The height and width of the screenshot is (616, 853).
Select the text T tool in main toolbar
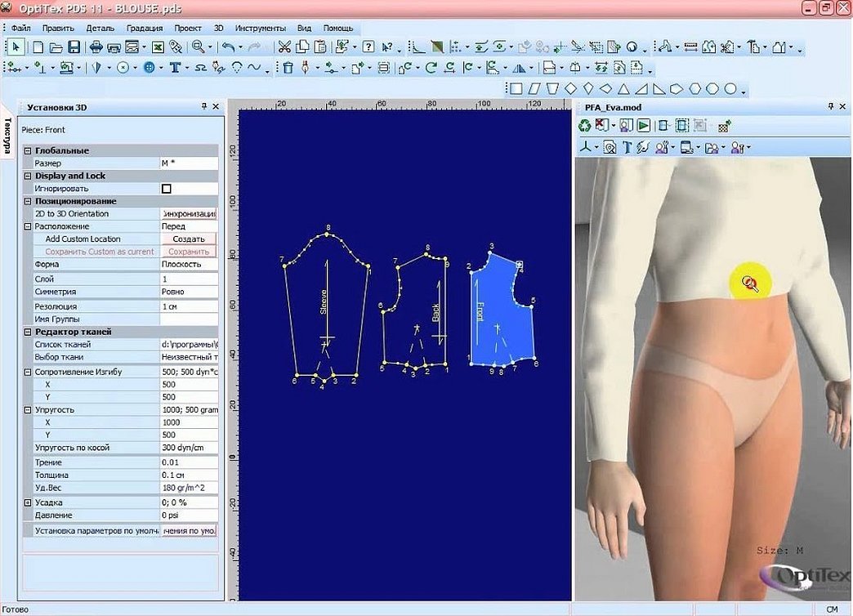pyautogui.click(x=175, y=68)
